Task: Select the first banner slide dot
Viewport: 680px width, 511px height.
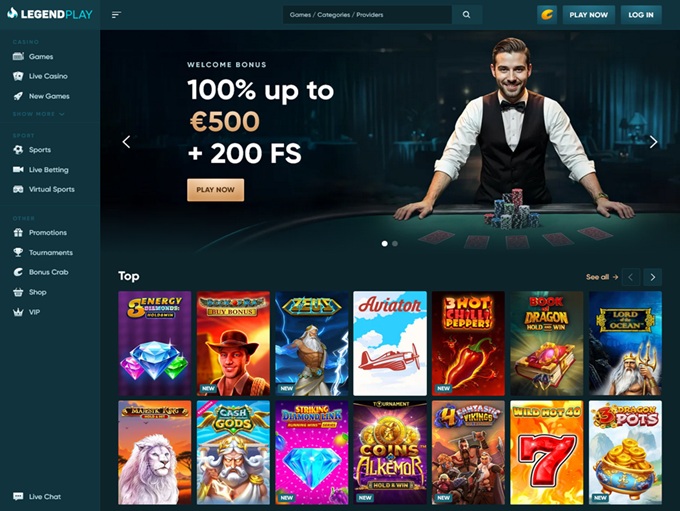Action: [x=385, y=244]
